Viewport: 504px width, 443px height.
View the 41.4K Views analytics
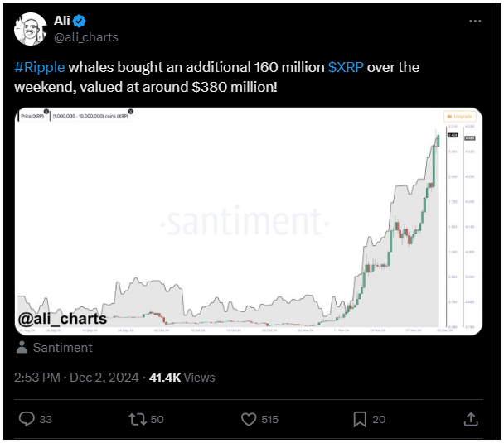coord(182,378)
